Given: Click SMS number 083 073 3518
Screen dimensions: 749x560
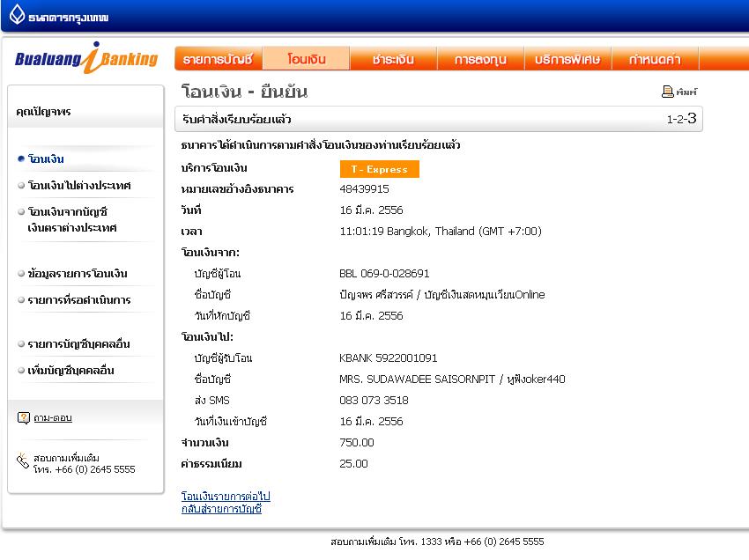Looking at the screenshot, I should (374, 400).
